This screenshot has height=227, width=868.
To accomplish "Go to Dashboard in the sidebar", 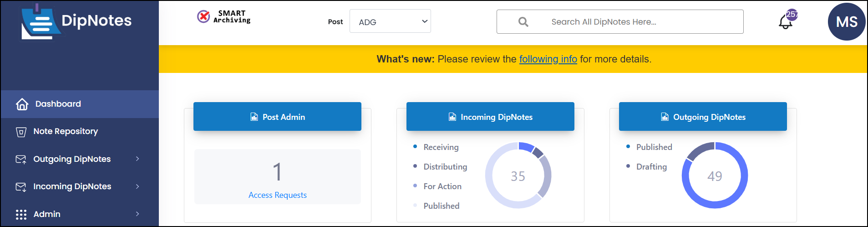I will [x=80, y=104].
